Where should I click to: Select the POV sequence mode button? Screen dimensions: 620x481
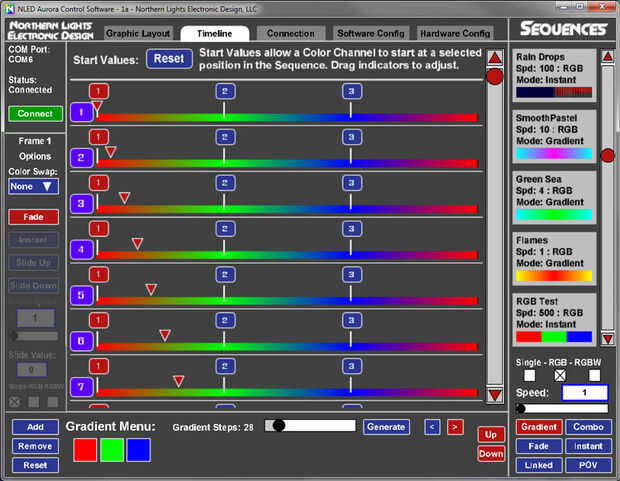click(x=588, y=466)
